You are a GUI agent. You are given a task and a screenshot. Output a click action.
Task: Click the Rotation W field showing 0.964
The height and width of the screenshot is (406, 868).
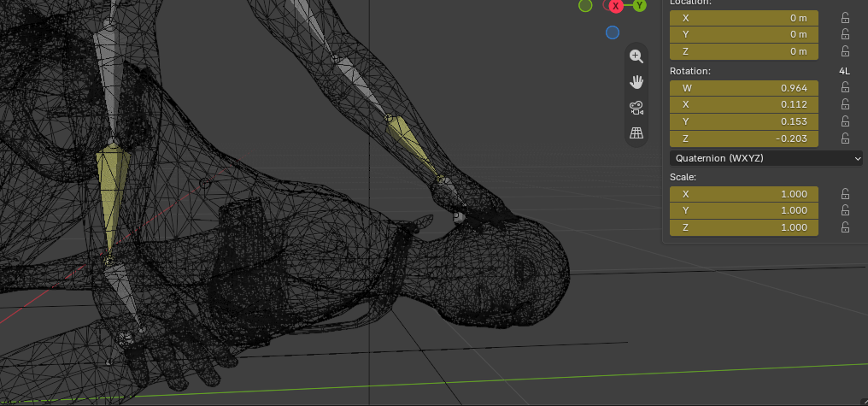click(x=744, y=87)
